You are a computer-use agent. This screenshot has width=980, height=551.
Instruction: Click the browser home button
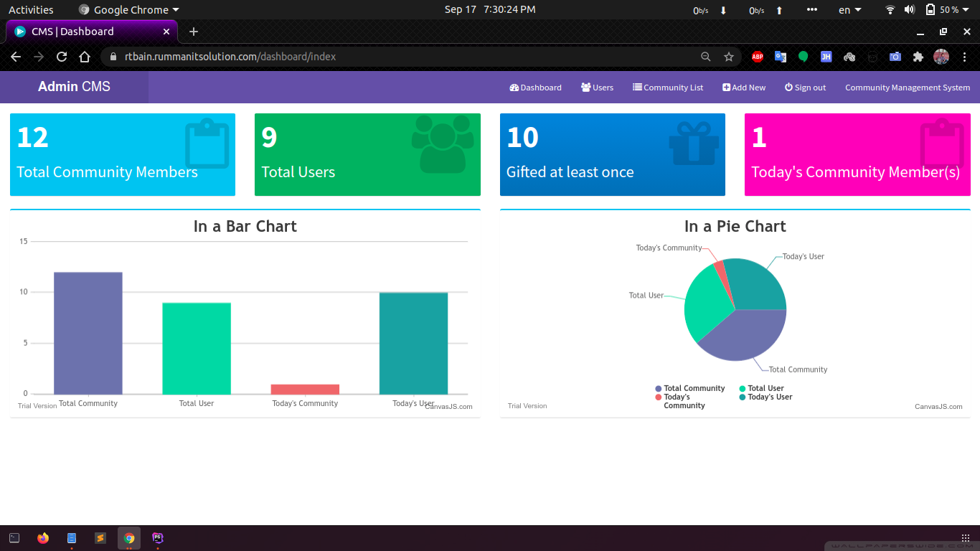pos(85,57)
